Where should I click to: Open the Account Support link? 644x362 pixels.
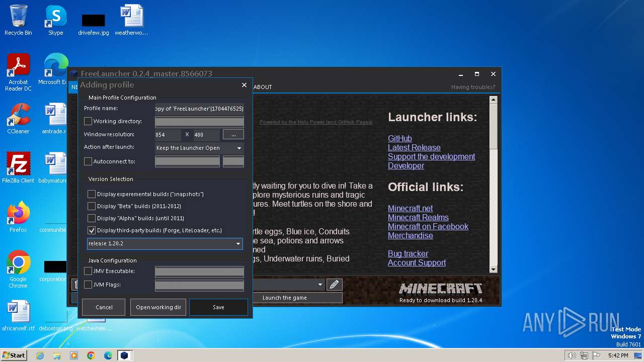click(x=417, y=262)
